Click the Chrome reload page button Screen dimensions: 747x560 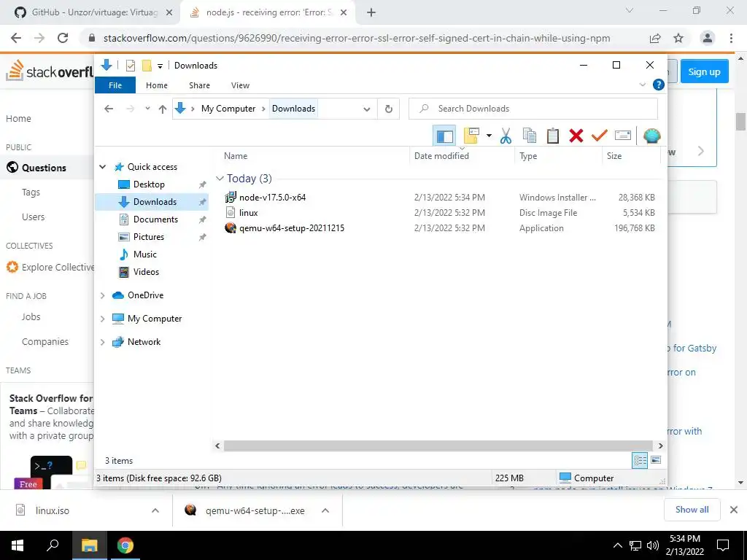[63, 38]
